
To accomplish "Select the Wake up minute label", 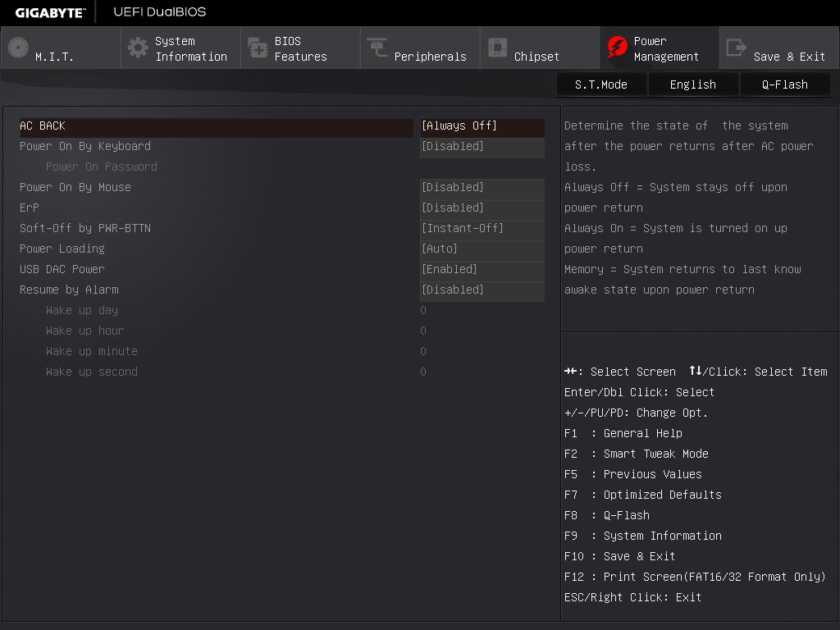I will (92, 351).
